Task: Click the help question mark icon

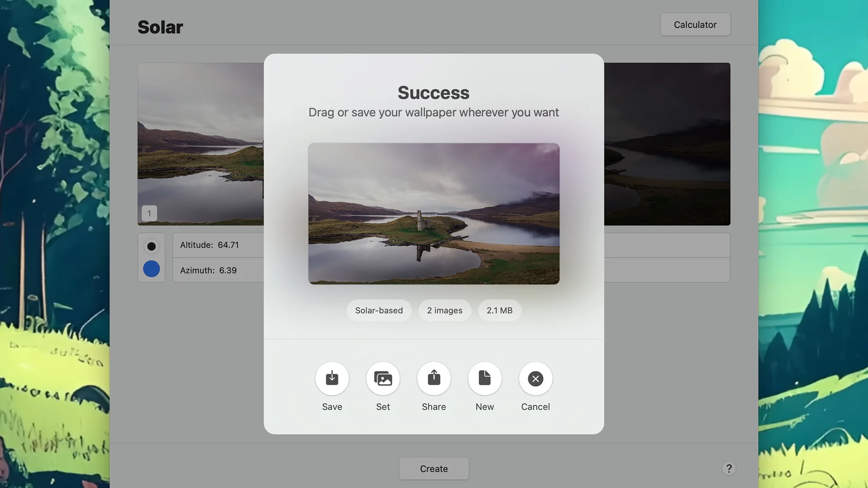Action: pos(729,468)
